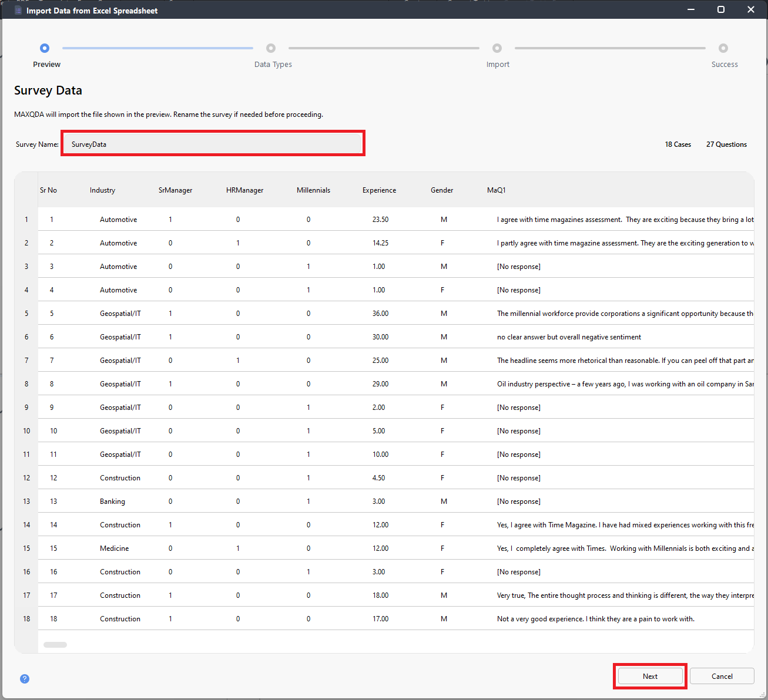Click Experience value 4.50

click(x=378, y=478)
